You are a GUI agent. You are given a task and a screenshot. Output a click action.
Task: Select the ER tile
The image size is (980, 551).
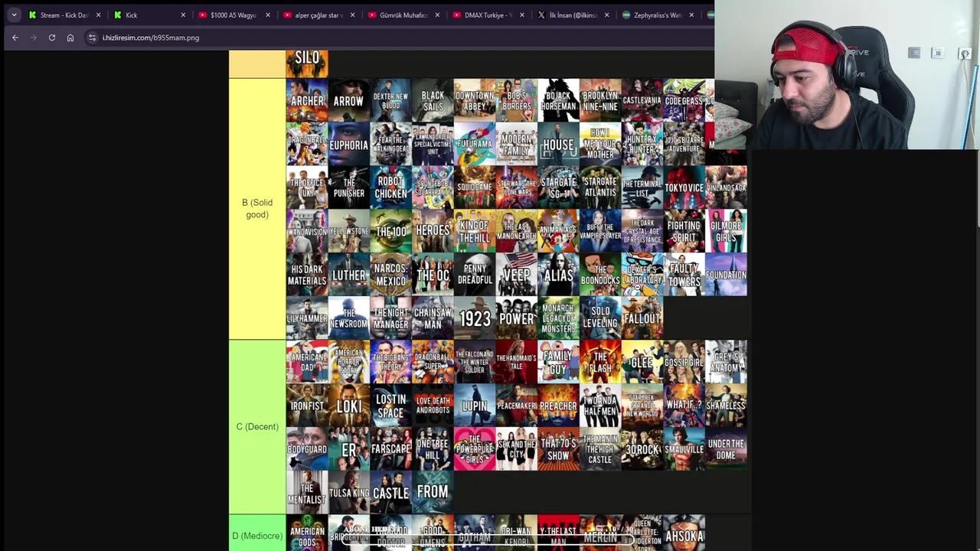(x=348, y=449)
